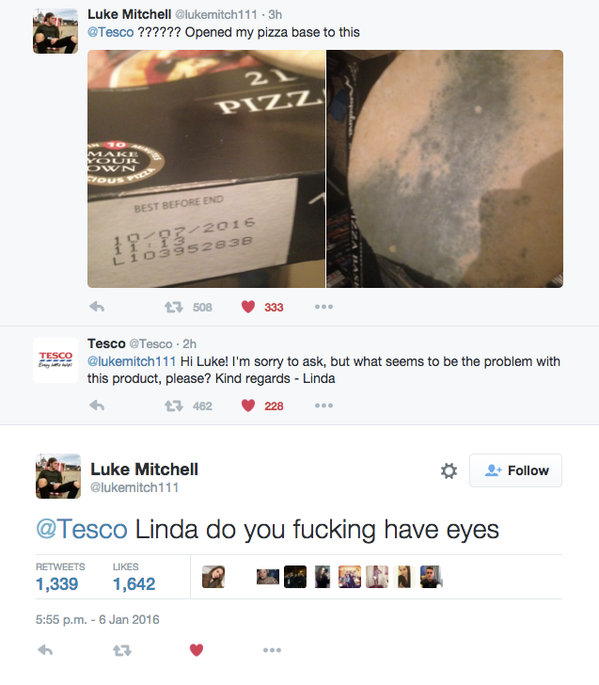Open the @Tesco mention in the main tweet
599x685 pixels.
[82, 529]
